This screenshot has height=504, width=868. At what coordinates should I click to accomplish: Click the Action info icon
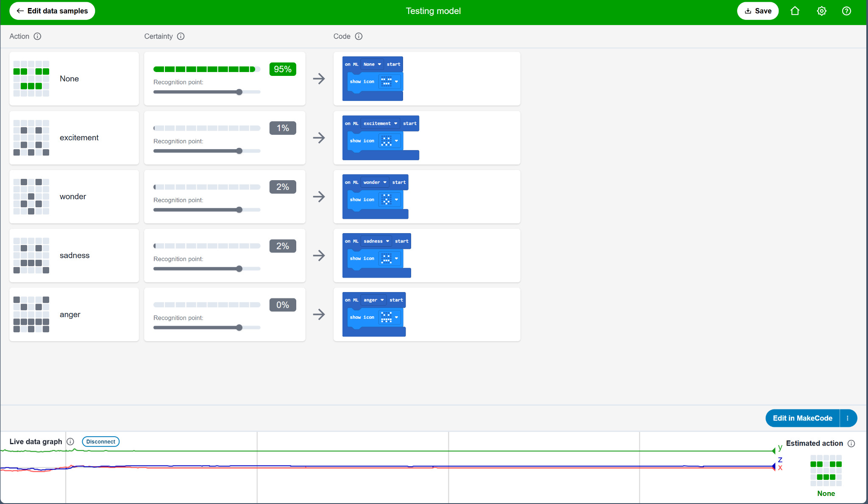tap(37, 36)
